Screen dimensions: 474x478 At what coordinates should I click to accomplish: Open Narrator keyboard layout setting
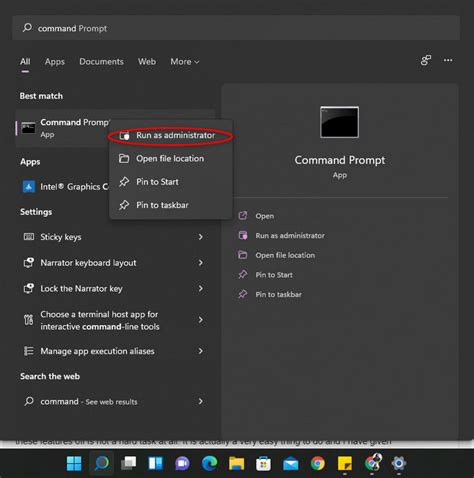point(115,263)
